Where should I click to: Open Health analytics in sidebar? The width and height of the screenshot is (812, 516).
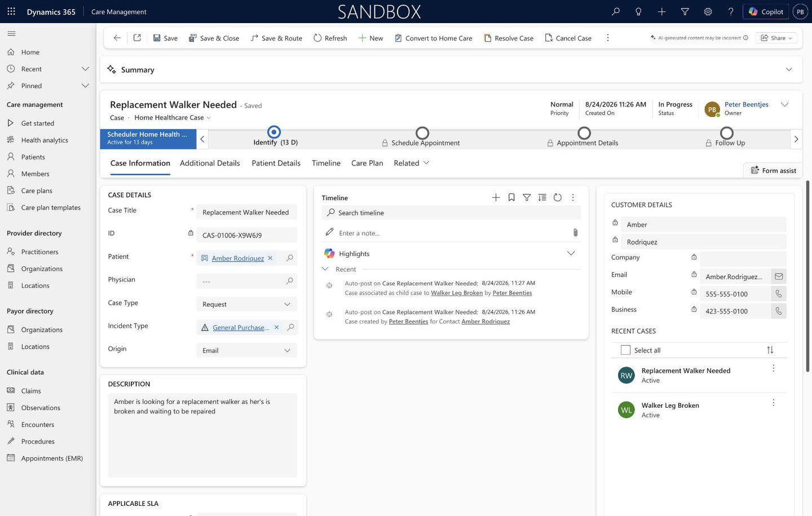click(x=45, y=140)
